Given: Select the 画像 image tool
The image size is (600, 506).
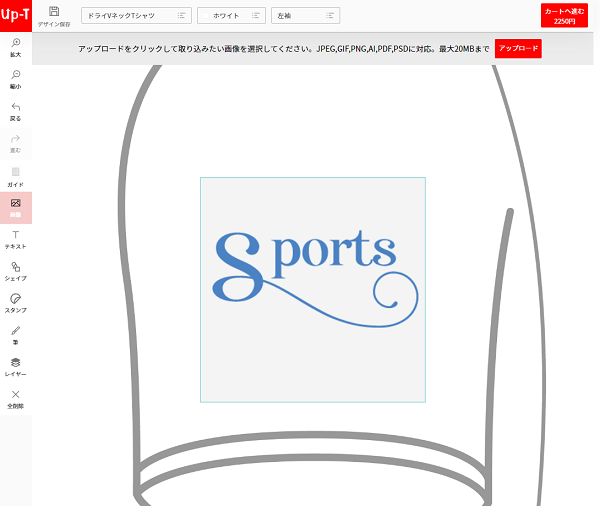Looking at the screenshot, I should 15,207.
